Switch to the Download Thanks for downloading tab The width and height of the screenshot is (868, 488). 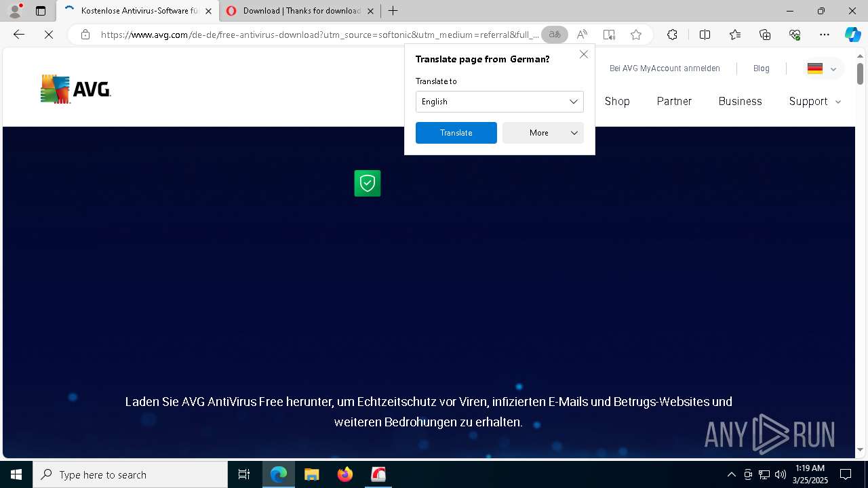(301, 11)
